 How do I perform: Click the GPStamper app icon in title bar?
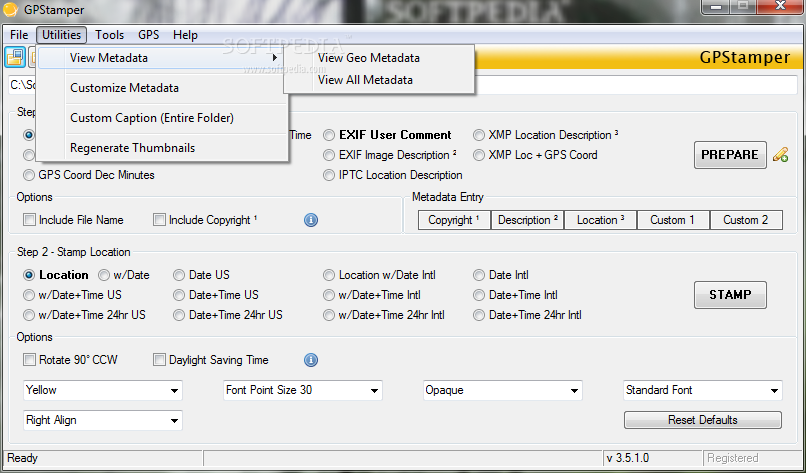[10, 10]
